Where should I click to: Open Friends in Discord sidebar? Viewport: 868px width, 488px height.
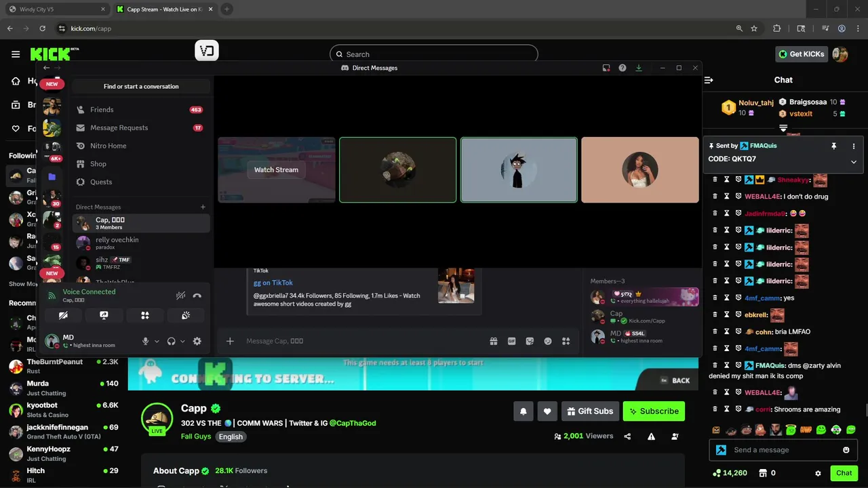141,110
